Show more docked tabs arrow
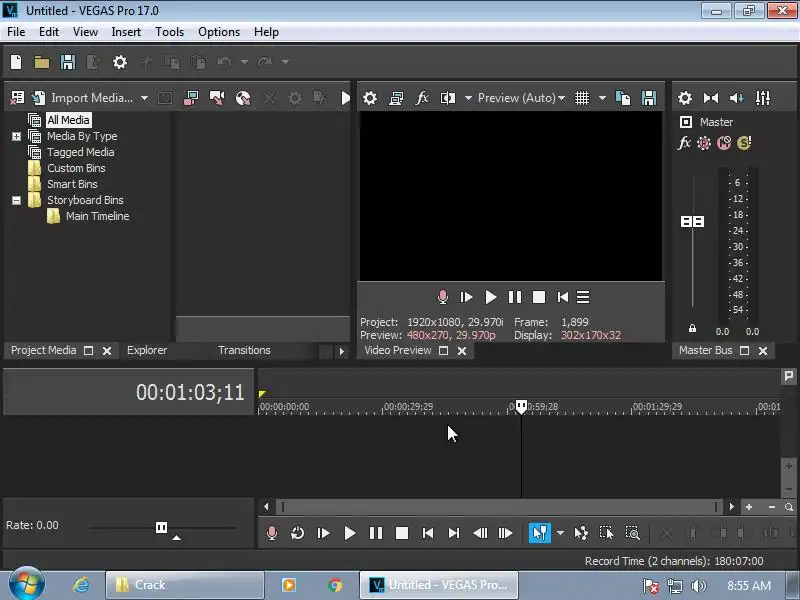 coord(342,351)
